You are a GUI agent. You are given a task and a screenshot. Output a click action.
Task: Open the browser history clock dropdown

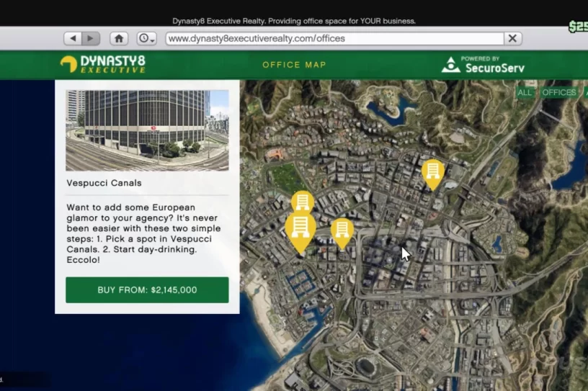coord(146,38)
